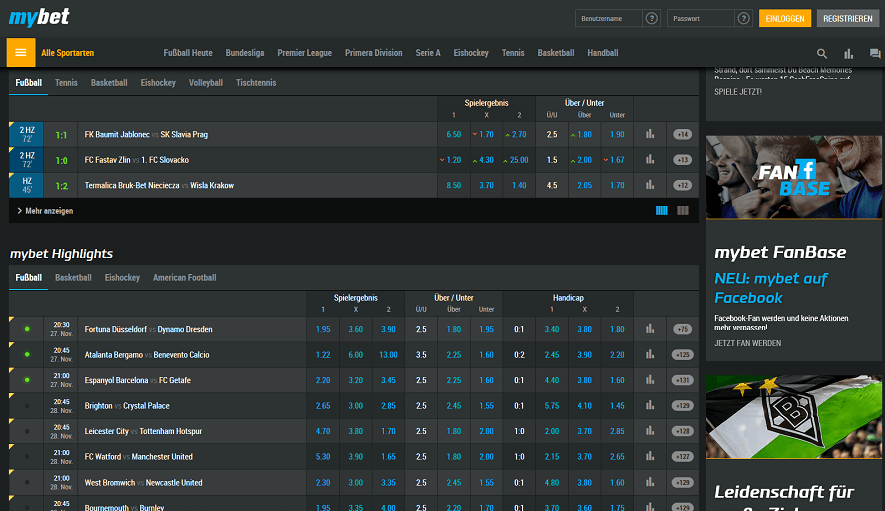Toggle indicator dot for West Bromwich match
The height and width of the screenshot is (511, 885).
[27, 482]
